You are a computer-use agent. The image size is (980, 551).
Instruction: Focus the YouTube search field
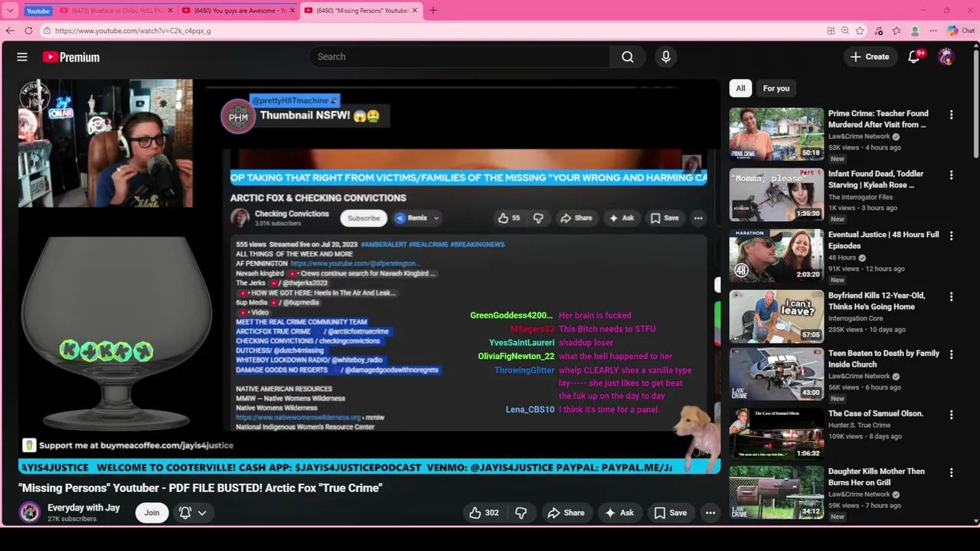459,57
